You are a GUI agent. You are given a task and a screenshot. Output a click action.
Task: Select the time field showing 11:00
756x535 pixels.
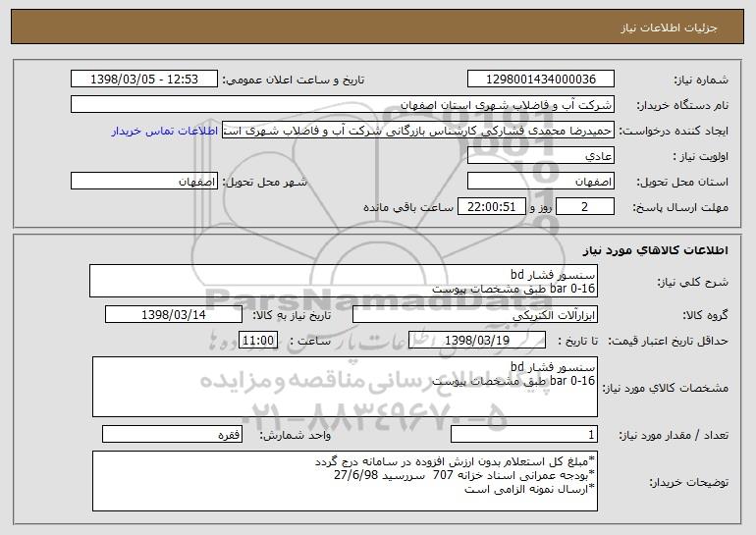pyautogui.click(x=258, y=340)
